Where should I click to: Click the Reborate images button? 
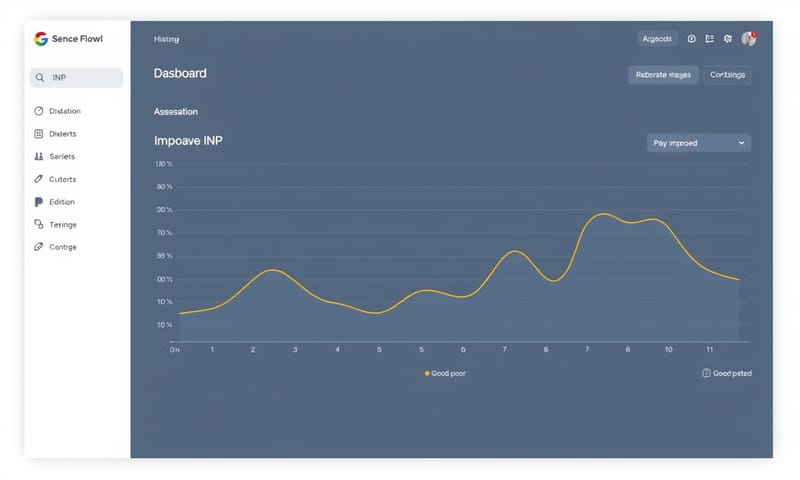pyautogui.click(x=663, y=75)
